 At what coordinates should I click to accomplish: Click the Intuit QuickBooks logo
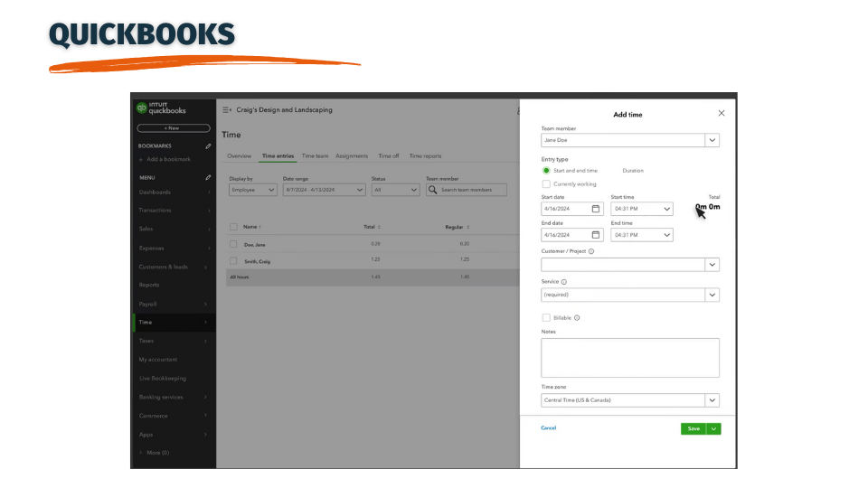coord(161,108)
